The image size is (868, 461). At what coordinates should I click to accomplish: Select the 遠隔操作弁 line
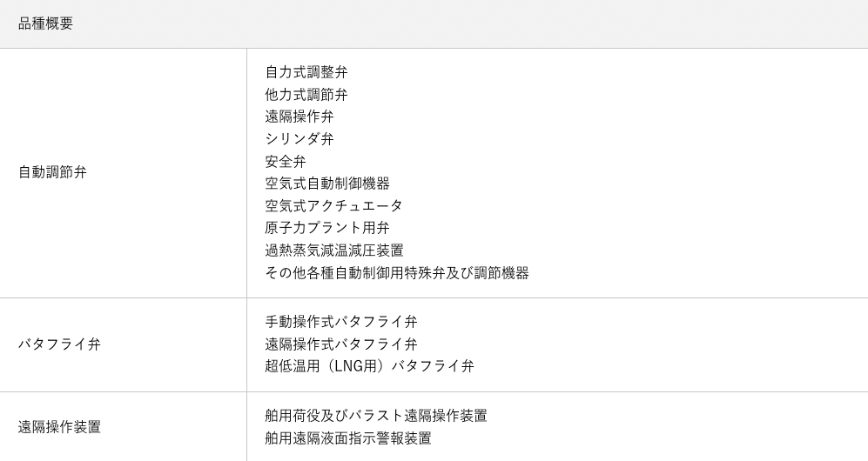click(299, 117)
